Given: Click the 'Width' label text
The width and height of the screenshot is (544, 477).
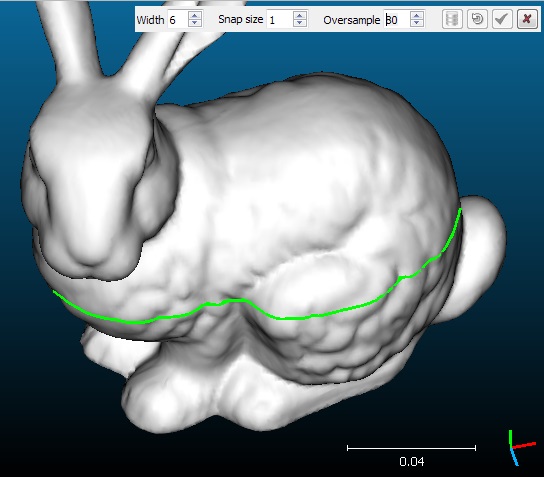Looking at the screenshot, I should click(x=150, y=20).
